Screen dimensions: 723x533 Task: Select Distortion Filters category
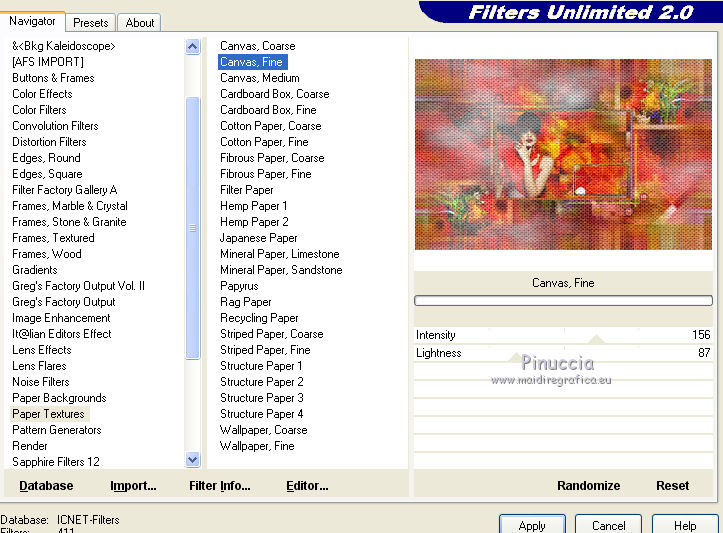tap(49, 142)
